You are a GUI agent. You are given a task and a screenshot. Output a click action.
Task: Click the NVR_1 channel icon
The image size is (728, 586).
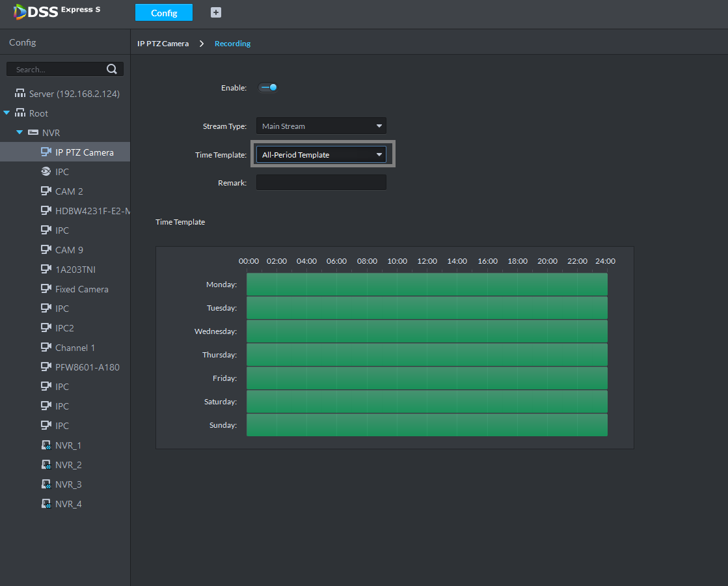(46, 445)
